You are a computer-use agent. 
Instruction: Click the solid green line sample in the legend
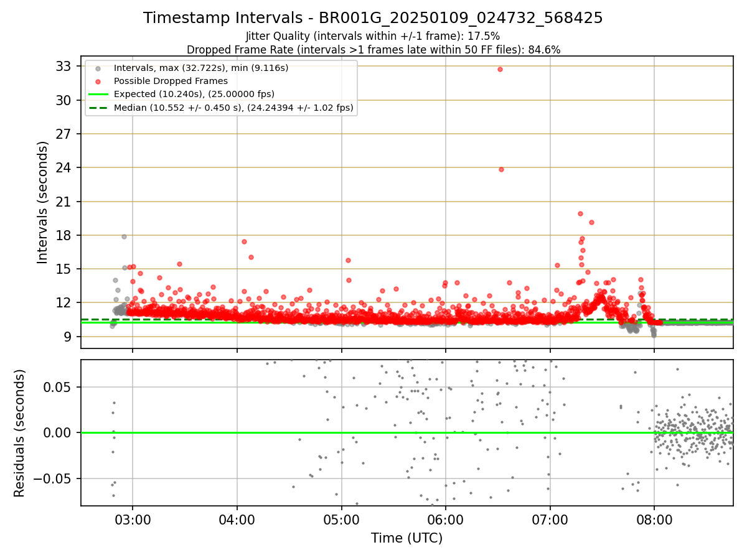pos(98,95)
